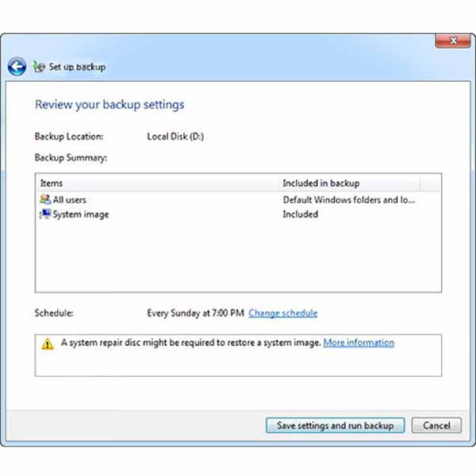Image resolution: width=476 pixels, height=476 pixels.
Task: Click Save settings and run backup
Action: pyautogui.click(x=335, y=425)
